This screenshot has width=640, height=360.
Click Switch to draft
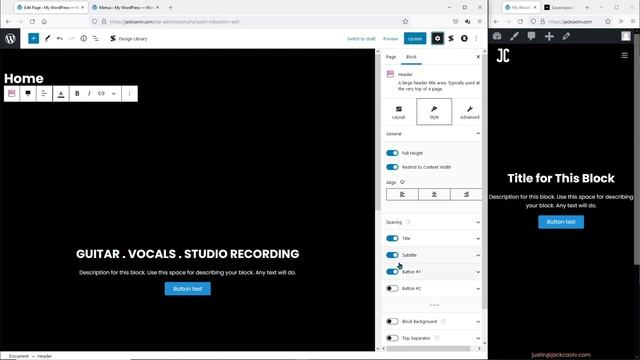click(361, 39)
